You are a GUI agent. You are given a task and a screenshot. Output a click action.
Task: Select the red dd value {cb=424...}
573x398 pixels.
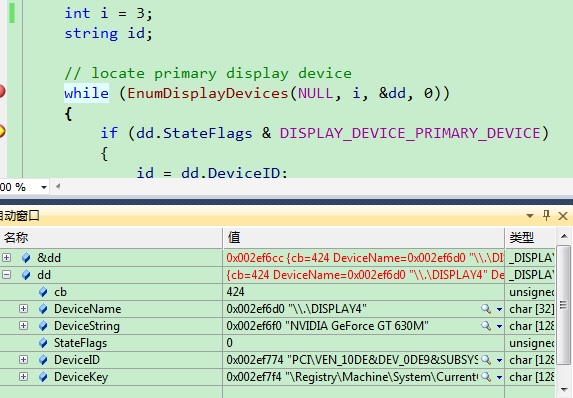pyautogui.click(x=365, y=275)
